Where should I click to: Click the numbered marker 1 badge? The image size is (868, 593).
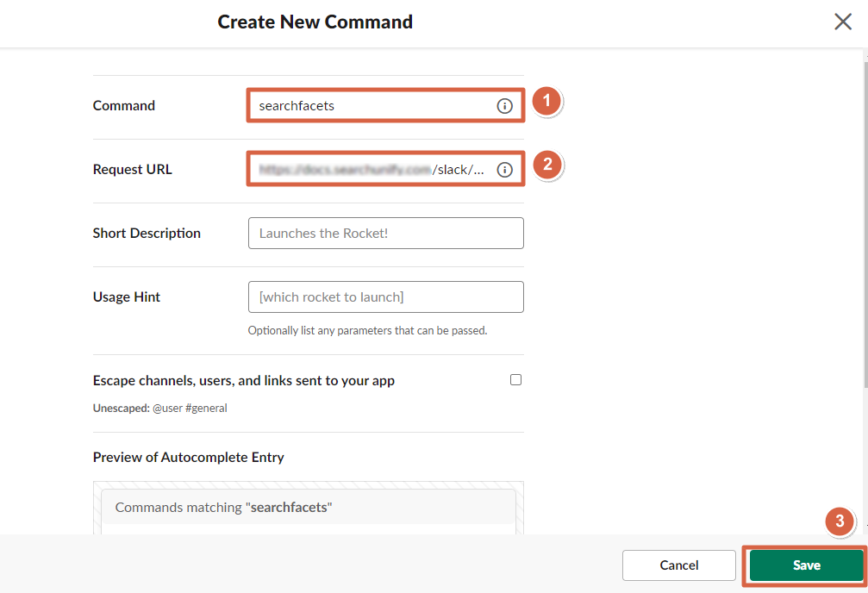pyautogui.click(x=546, y=102)
